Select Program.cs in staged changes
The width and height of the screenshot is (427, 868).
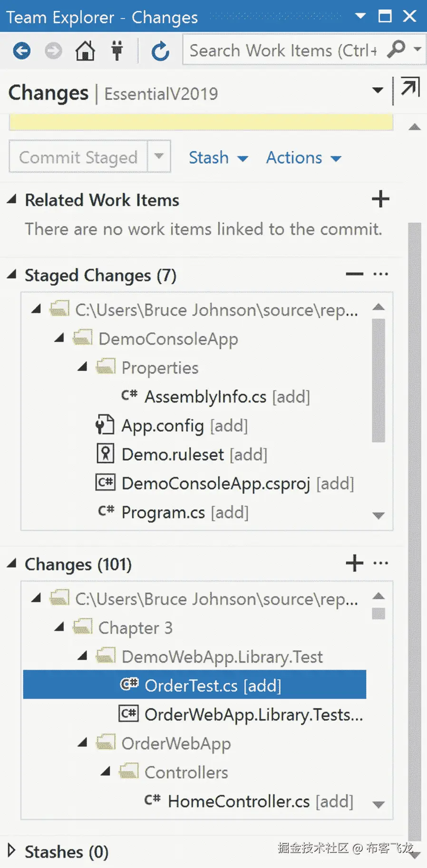pos(163,512)
